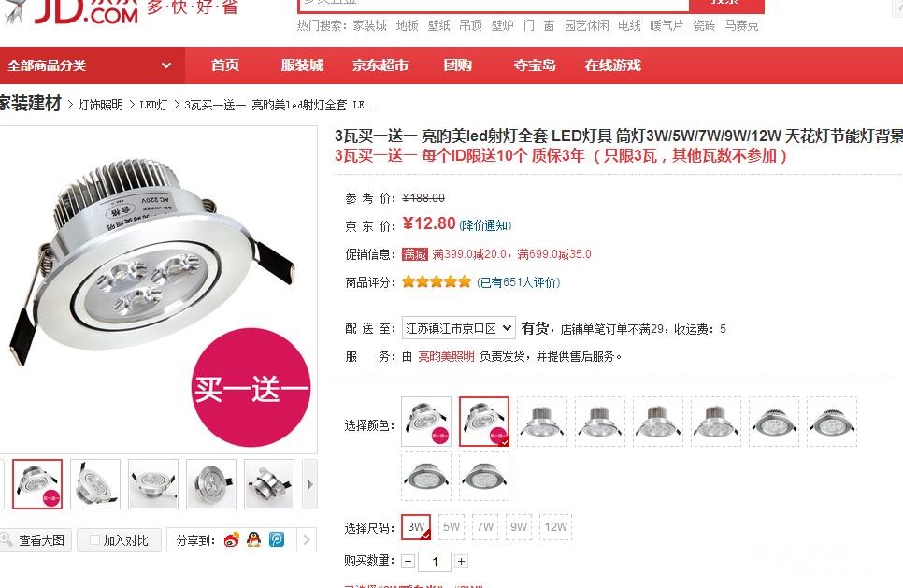Share via the blue Tencent Weibo icon
Image resolution: width=903 pixels, height=588 pixels.
[277, 539]
